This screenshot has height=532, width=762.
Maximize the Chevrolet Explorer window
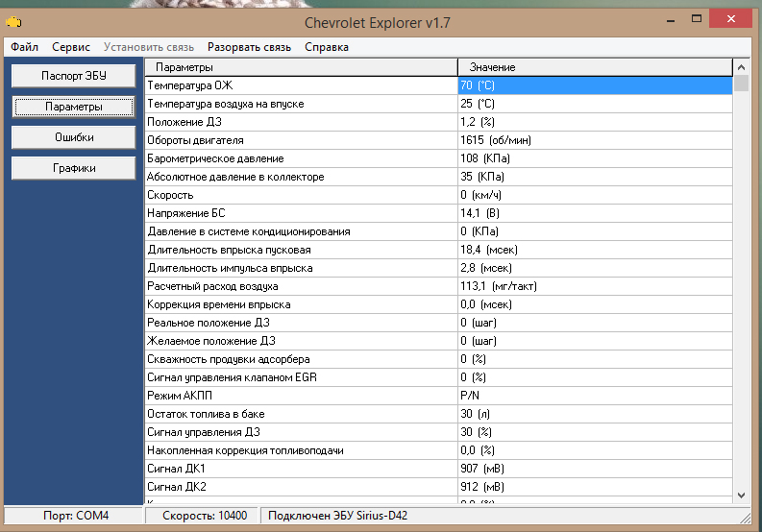tap(697, 19)
